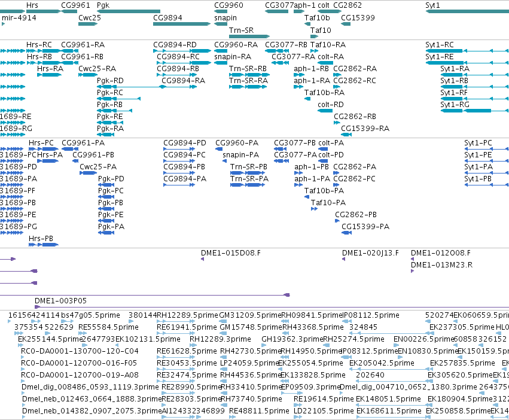Click transcript CG2862-RB
This screenshot has height=420, width=509.
(337, 123)
